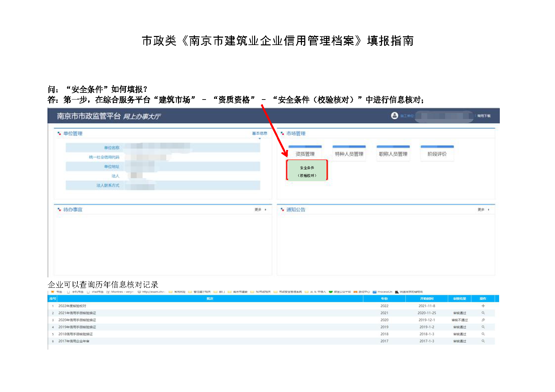Expand 更多 in the 通知公告 panel
This screenshot has height=392, width=555.
click(483, 209)
